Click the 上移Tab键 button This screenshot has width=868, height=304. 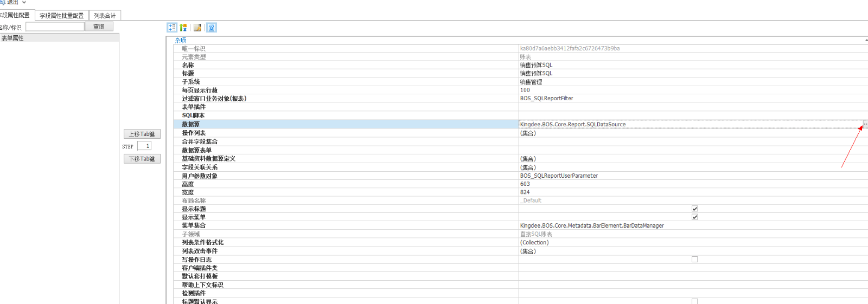pos(142,134)
